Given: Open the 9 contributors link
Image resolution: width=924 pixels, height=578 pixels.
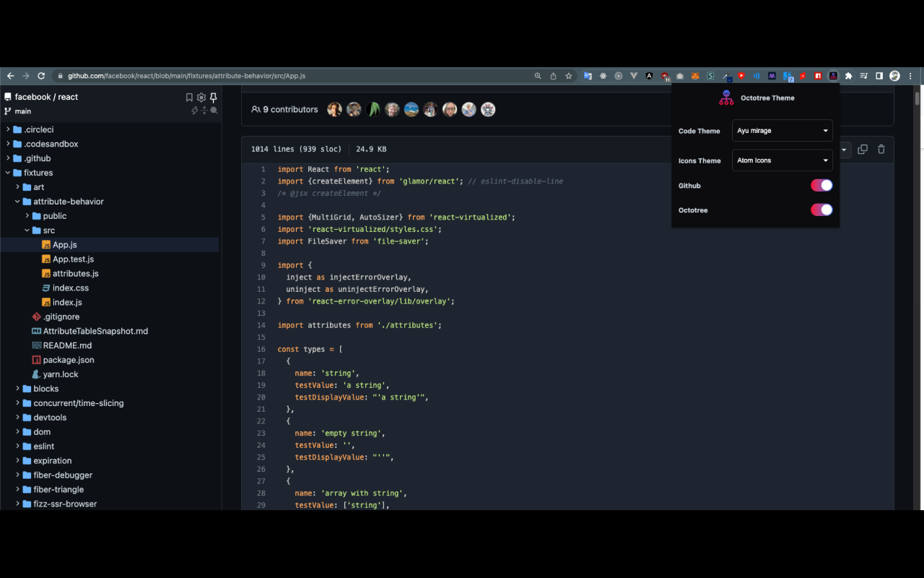Looking at the screenshot, I should tap(284, 110).
